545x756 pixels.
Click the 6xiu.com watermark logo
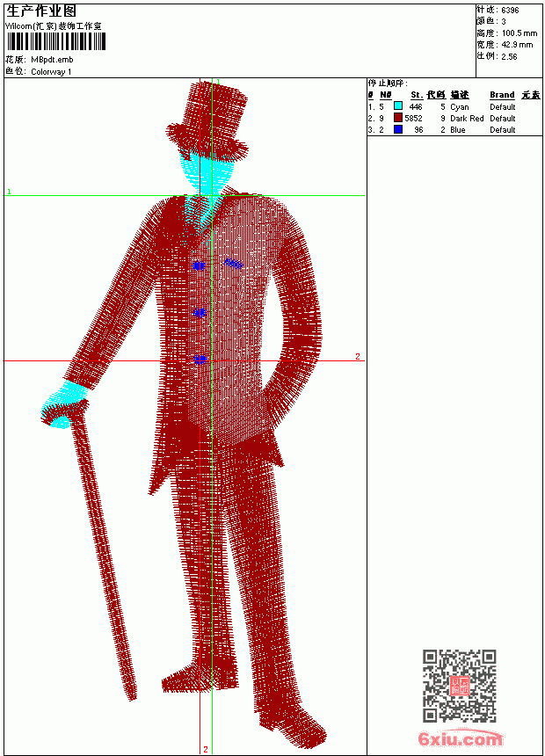[x=460, y=738]
